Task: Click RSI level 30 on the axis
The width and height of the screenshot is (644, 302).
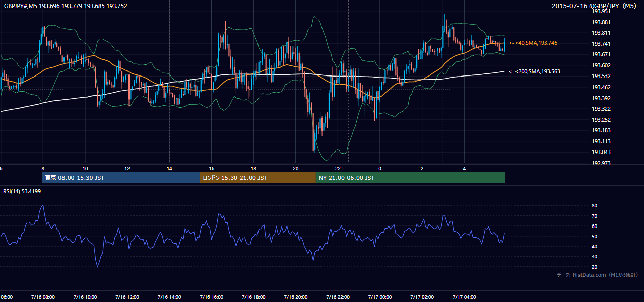Action: tap(595, 257)
